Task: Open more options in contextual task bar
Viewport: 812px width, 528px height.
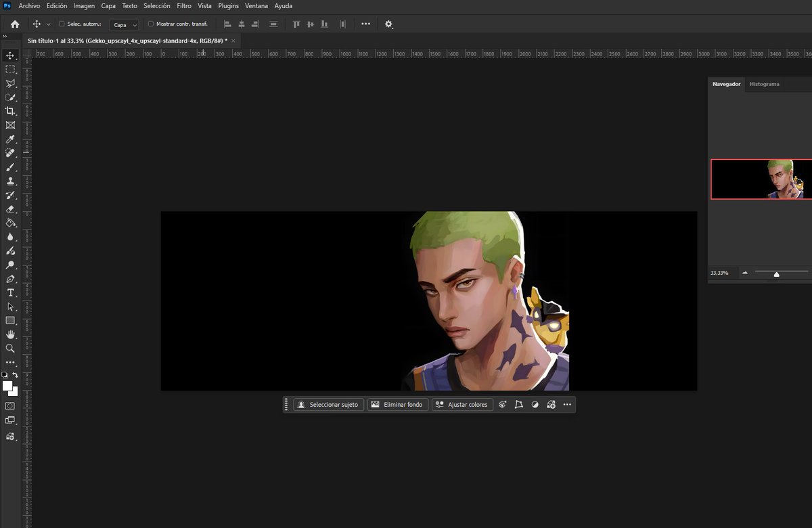Action: tap(567, 405)
